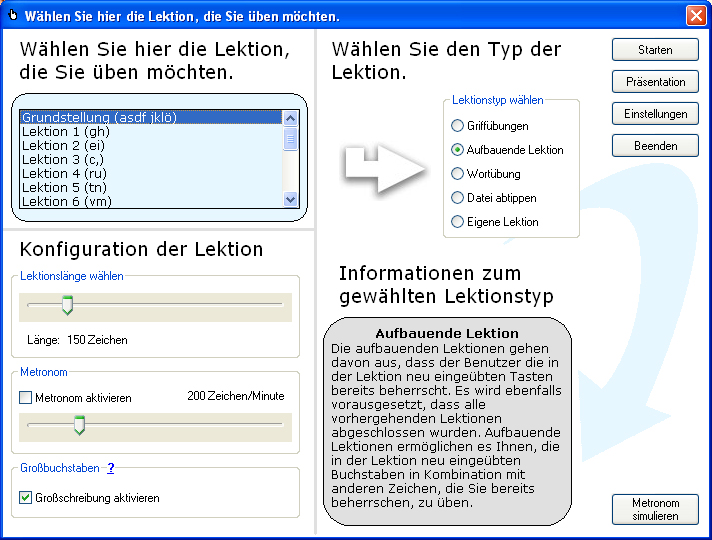
Task: Disable the Großschreibung aktivieren checkbox
Action: point(26,498)
